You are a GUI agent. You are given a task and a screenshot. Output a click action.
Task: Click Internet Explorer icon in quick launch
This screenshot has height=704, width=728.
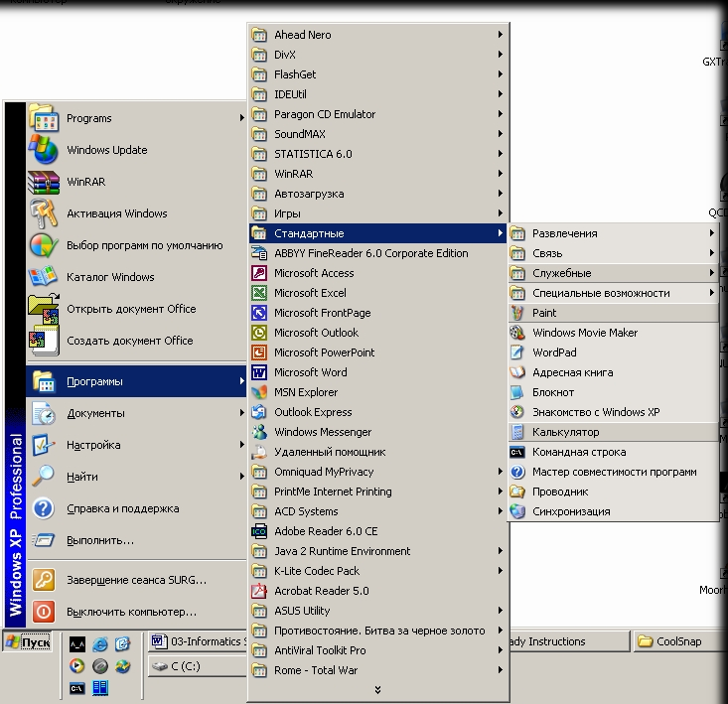[100, 644]
